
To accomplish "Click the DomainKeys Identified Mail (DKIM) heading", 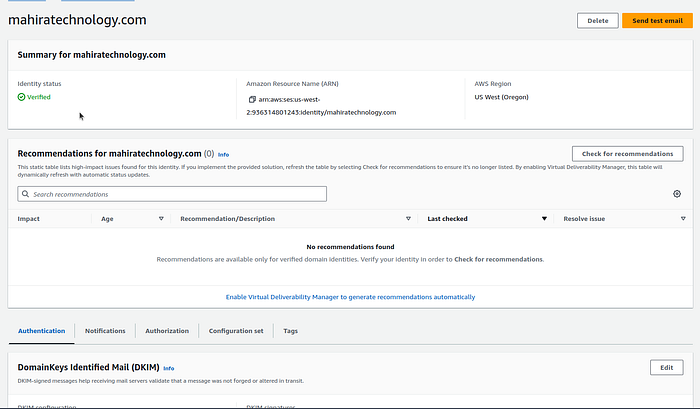I will pyautogui.click(x=88, y=367).
